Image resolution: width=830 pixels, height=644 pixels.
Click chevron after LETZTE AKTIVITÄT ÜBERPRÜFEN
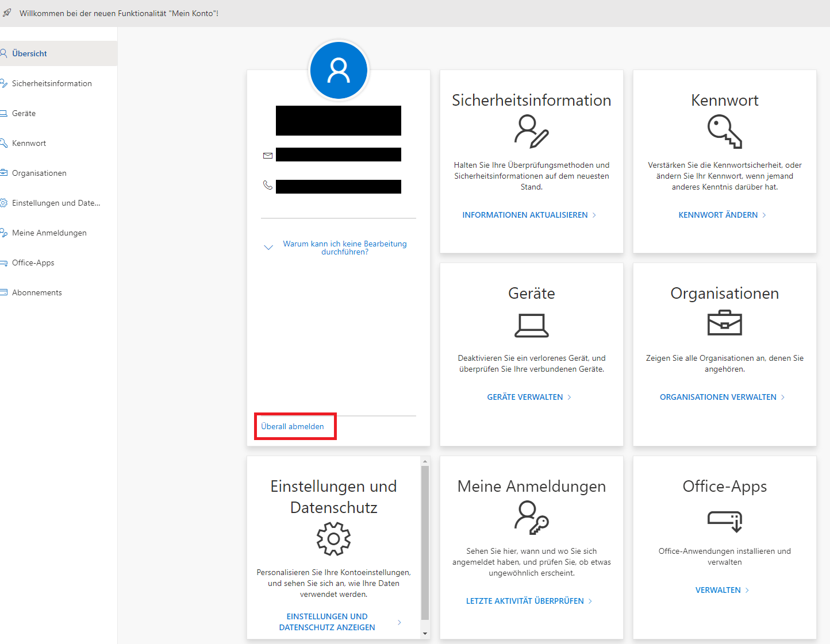(x=590, y=601)
